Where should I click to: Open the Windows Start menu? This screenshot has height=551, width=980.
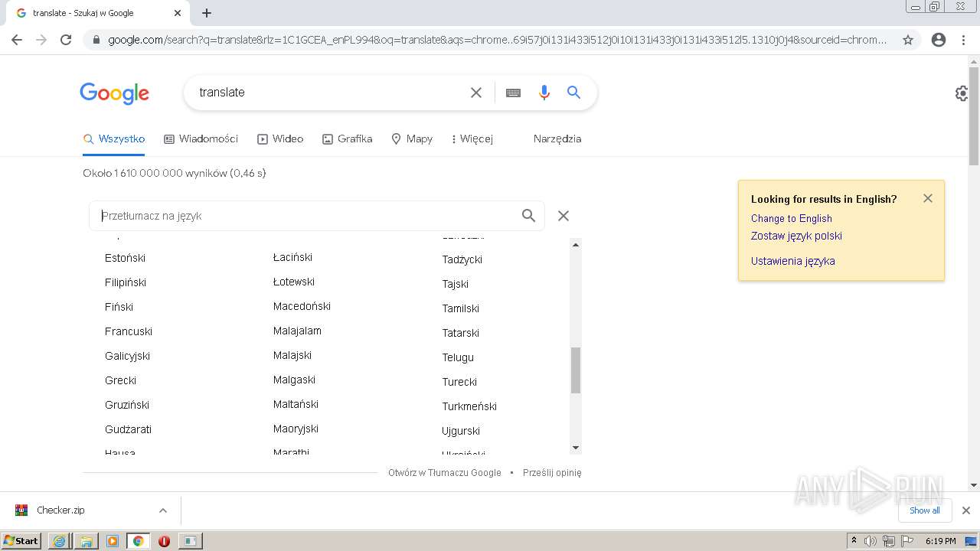21,540
